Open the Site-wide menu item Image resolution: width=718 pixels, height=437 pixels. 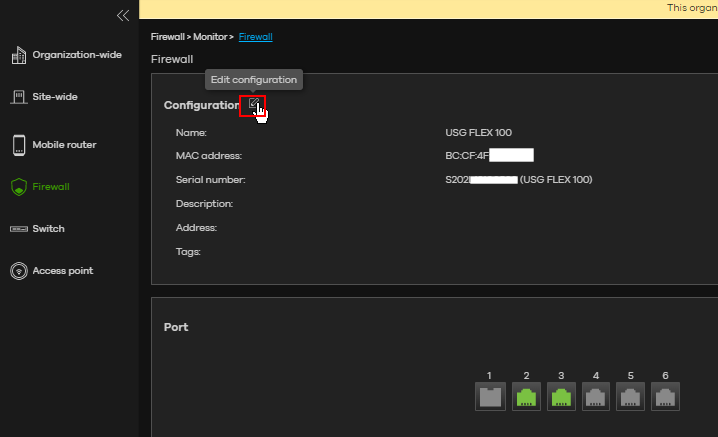click(x=54, y=97)
